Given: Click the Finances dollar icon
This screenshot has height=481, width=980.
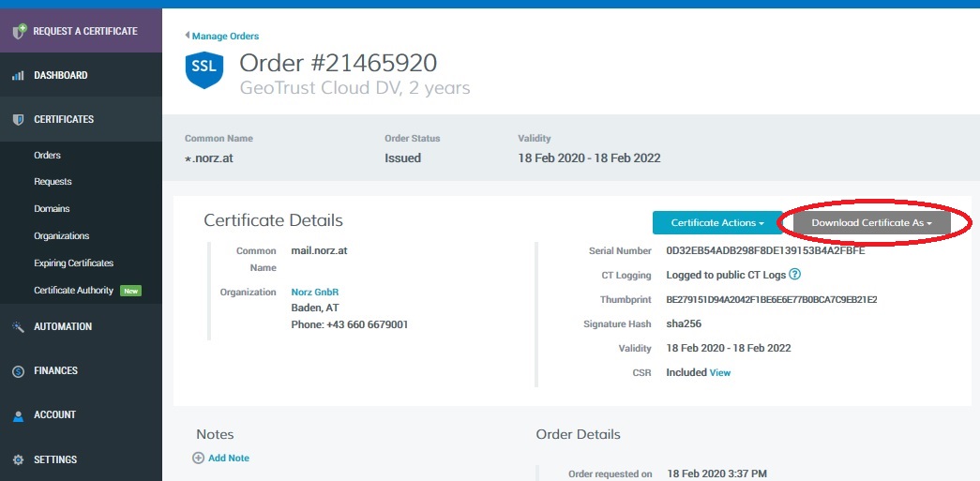Looking at the screenshot, I should click(18, 371).
